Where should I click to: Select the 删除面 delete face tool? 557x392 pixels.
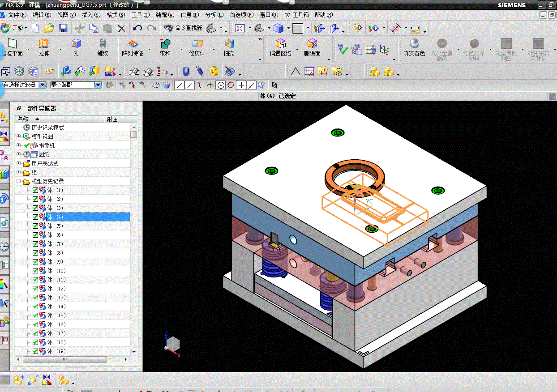(x=312, y=47)
